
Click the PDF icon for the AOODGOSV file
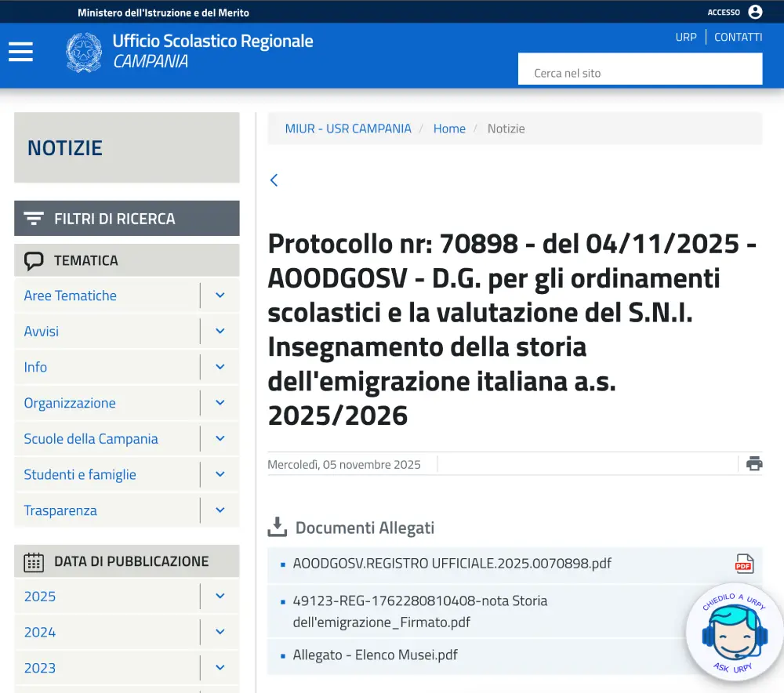[744, 564]
